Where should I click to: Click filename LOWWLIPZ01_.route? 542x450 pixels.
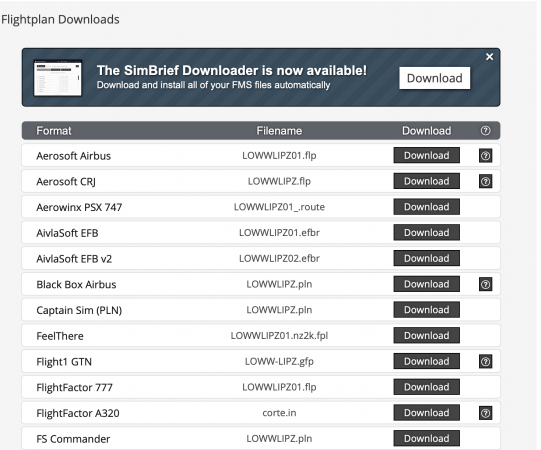[x=279, y=207]
